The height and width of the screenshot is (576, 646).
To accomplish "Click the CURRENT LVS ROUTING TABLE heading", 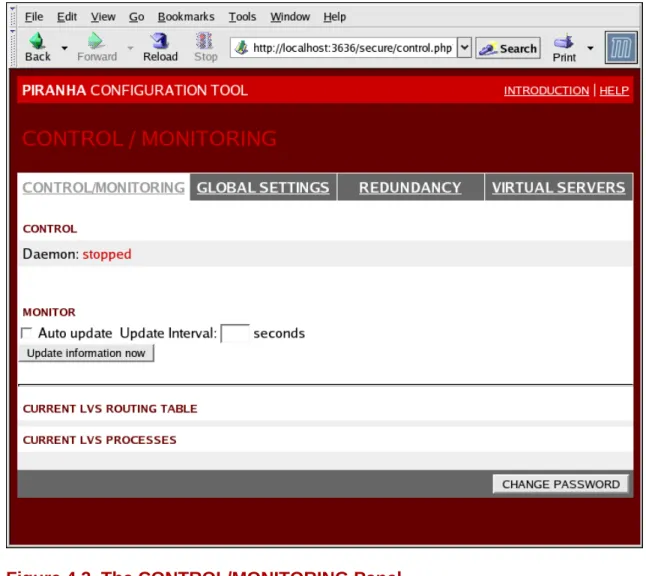I will [110, 409].
